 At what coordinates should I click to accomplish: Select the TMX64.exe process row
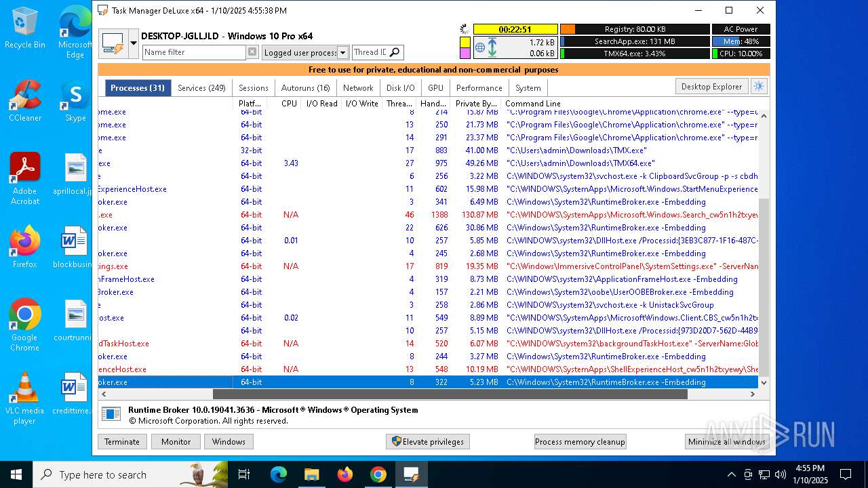pos(428,163)
